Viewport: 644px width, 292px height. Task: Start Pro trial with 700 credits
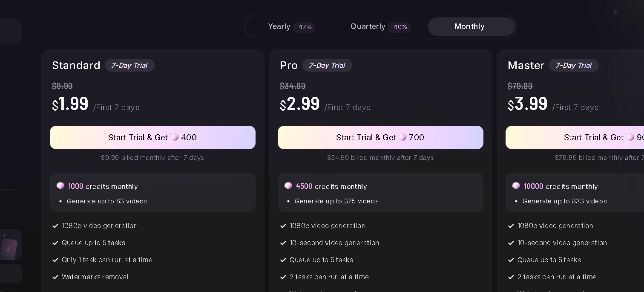pos(380,137)
